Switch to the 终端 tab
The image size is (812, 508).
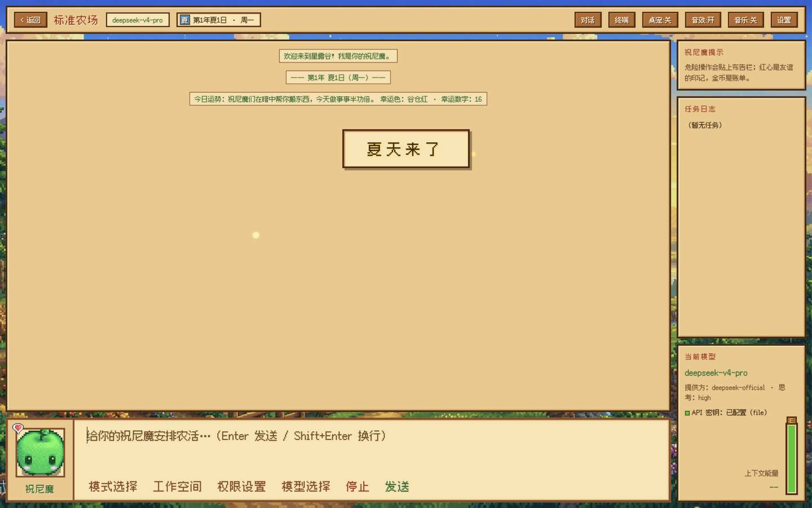[621, 20]
